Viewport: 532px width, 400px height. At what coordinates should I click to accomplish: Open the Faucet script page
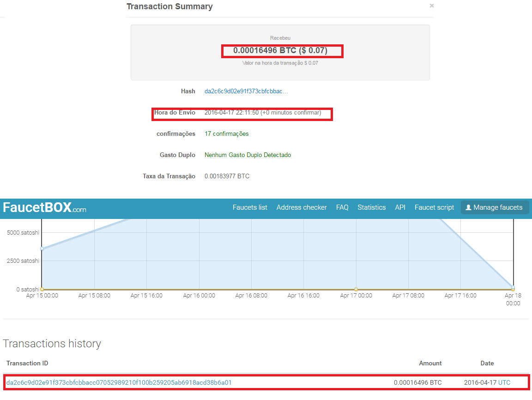coord(434,207)
